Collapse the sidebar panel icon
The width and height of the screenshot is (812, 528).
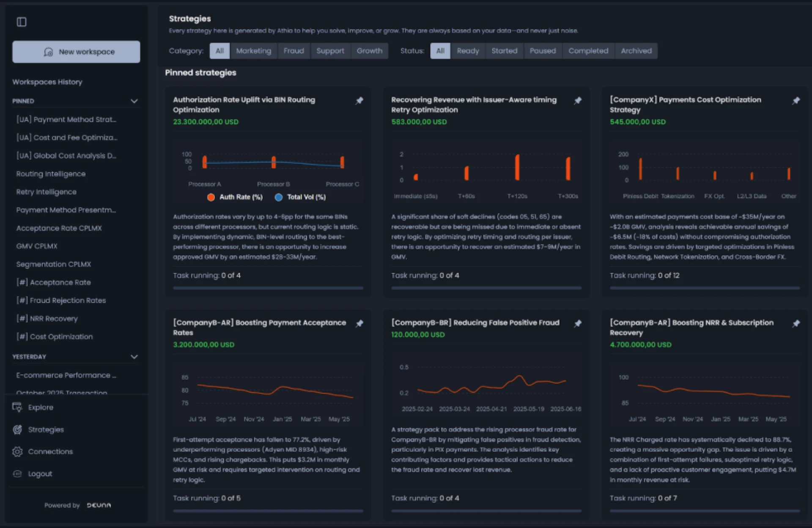coord(22,22)
